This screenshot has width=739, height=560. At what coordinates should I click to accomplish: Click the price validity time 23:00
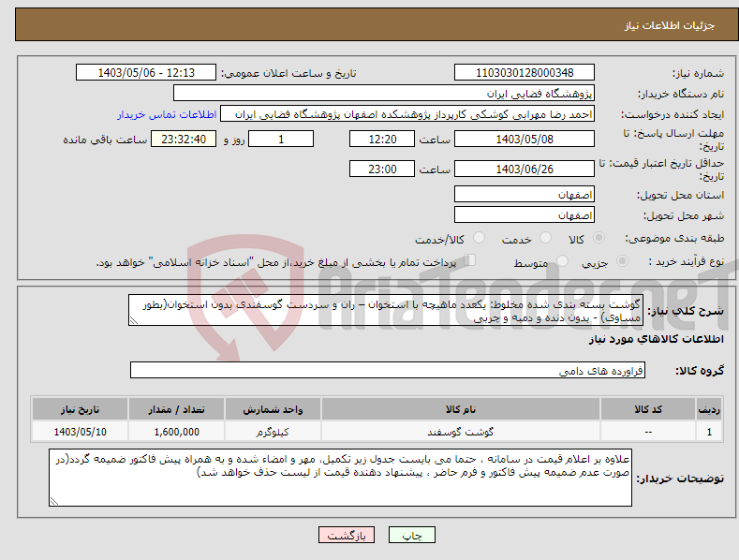pyautogui.click(x=382, y=169)
